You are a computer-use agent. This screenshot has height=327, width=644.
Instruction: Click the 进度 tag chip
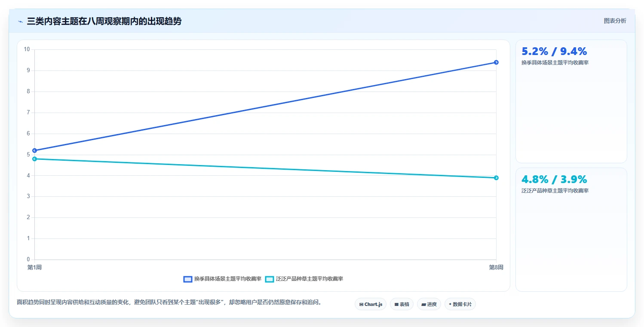click(429, 304)
